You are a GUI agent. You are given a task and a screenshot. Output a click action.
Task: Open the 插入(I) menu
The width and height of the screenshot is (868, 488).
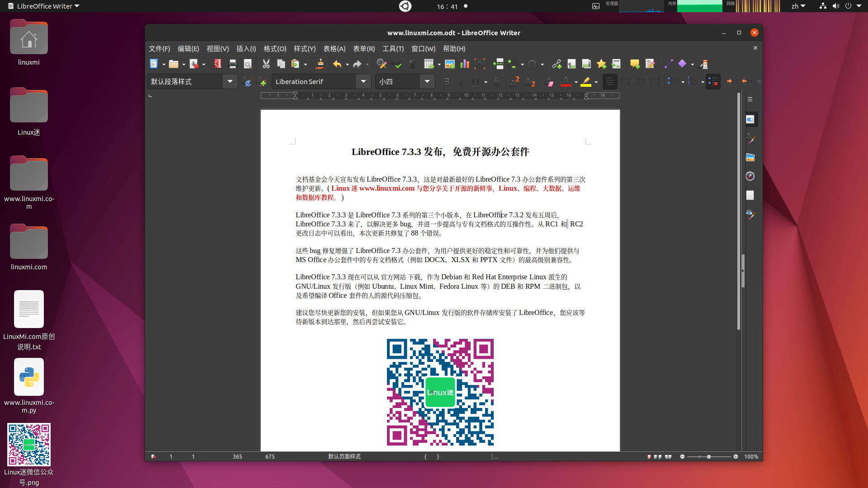click(246, 49)
